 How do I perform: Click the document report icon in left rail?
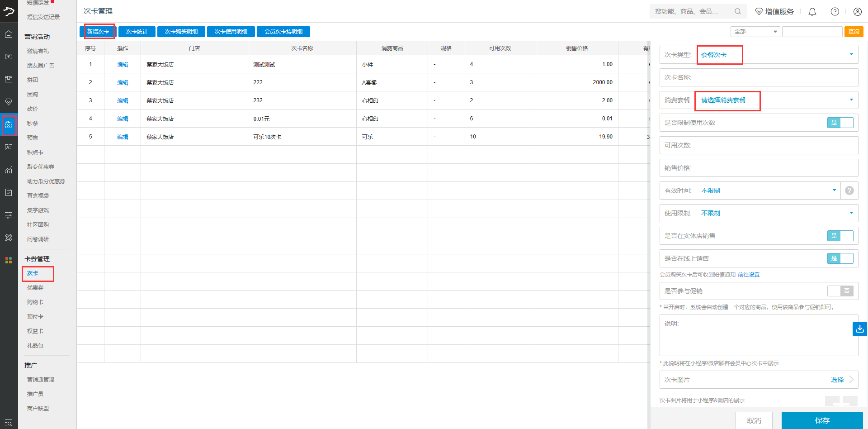[9, 192]
